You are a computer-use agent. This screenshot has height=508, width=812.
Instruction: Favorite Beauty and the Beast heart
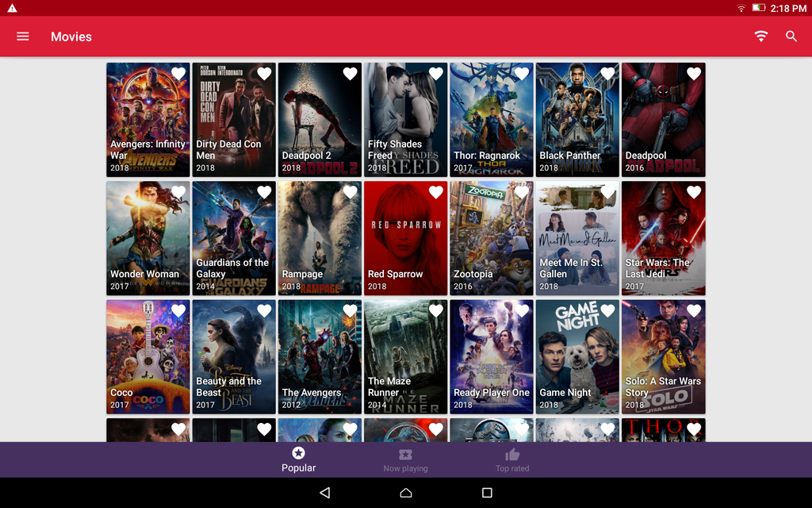[264, 310]
